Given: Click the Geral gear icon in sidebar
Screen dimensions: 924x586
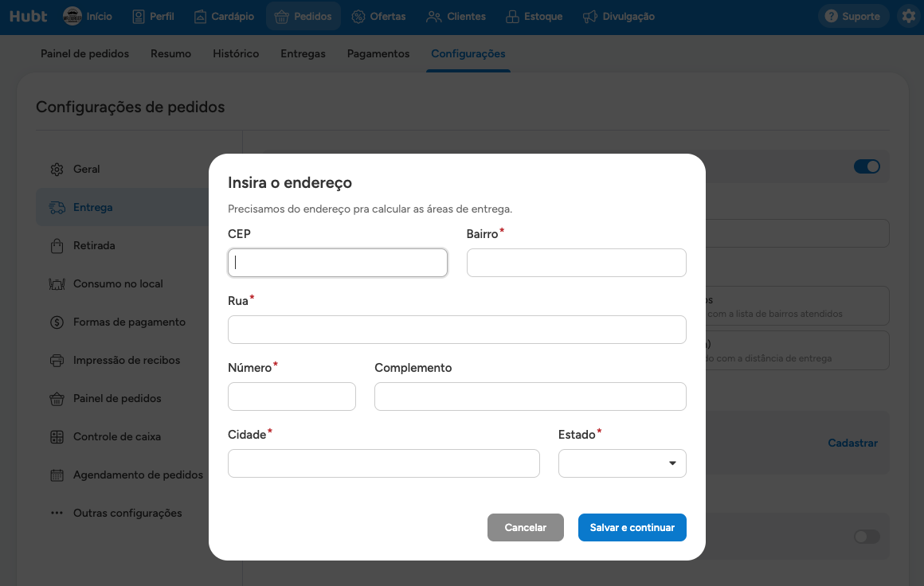Looking at the screenshot, I should 57,170.
